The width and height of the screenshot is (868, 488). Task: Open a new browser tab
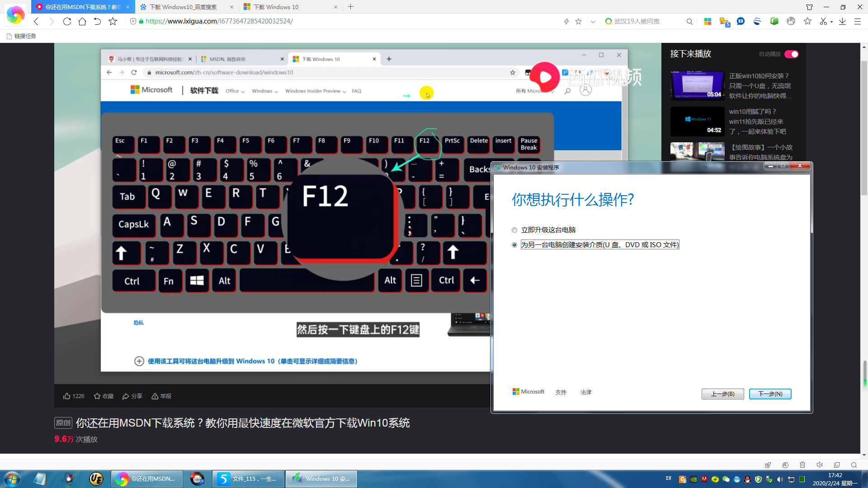pyautogui.click(x=351, y=7)
